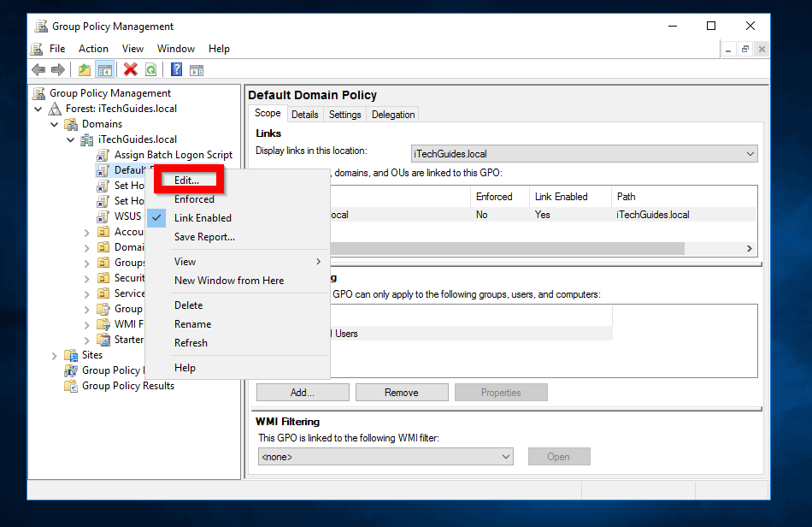Click the Show/Hide Console Tree icon
The image size is (812, 527).
(x=105, y=70)
